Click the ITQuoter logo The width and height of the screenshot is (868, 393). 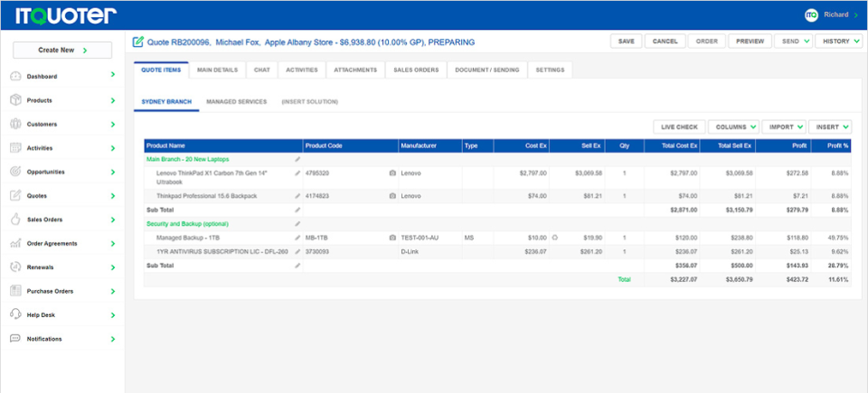click(66, 15)
